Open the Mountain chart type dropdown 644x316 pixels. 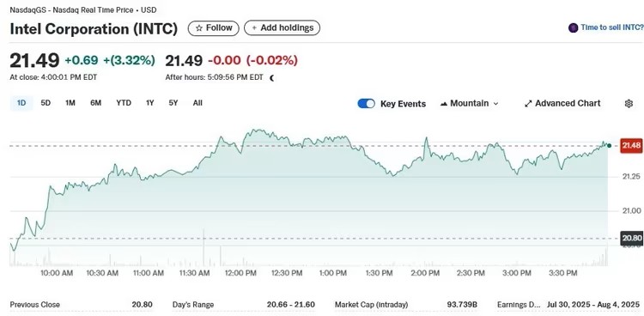point(469,104)
